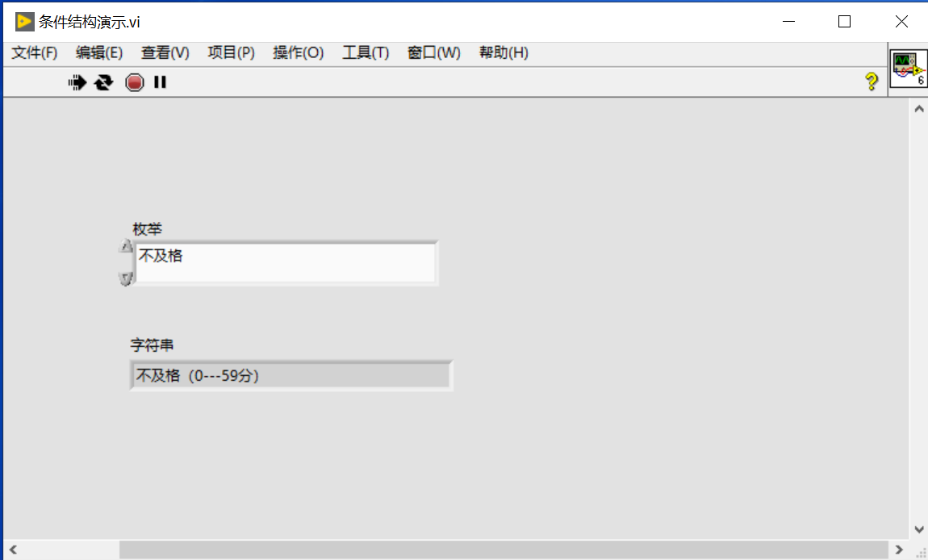Open the 项目(P) menu

232,52
